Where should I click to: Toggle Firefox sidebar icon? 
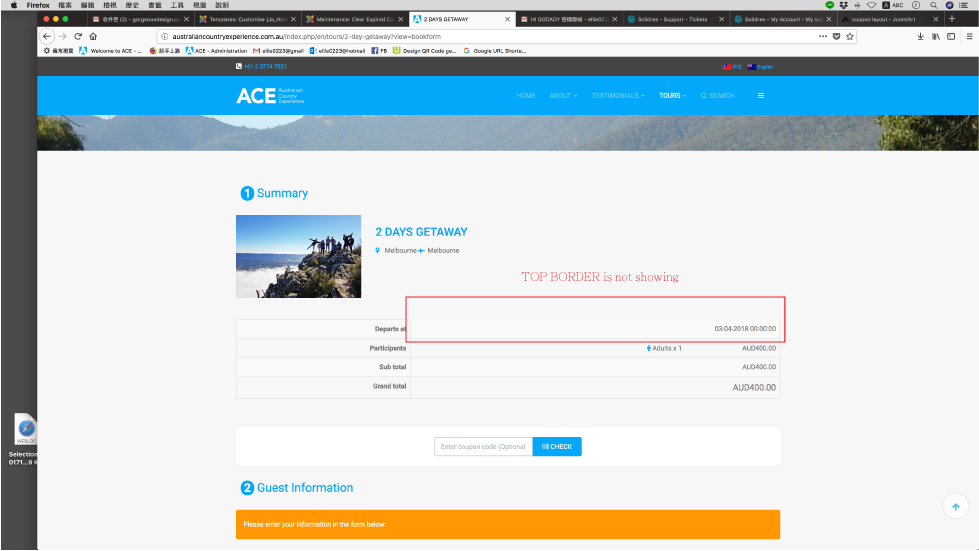point(951,36)
